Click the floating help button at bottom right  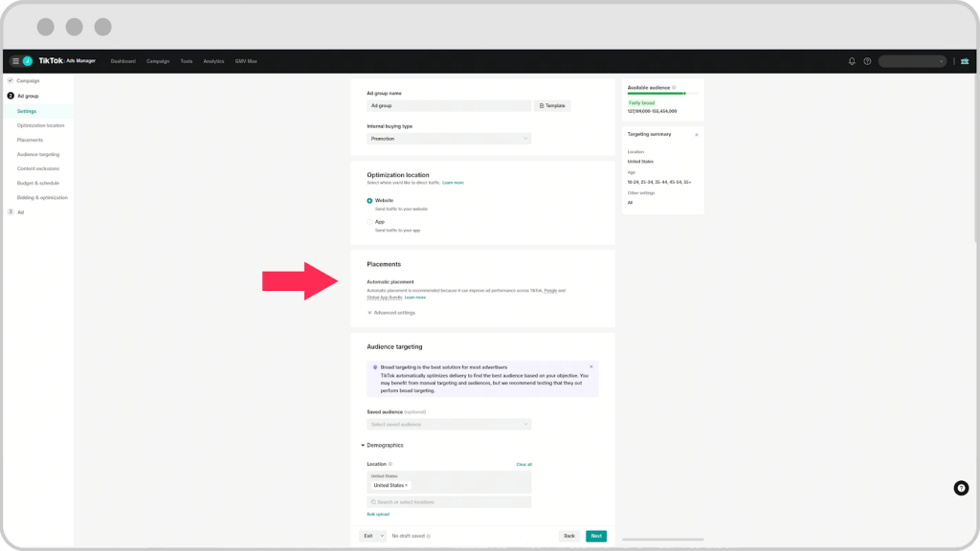click(962, 488)
